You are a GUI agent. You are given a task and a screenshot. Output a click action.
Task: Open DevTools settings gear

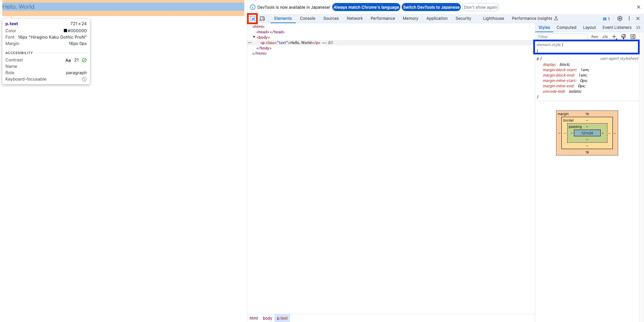620,18
